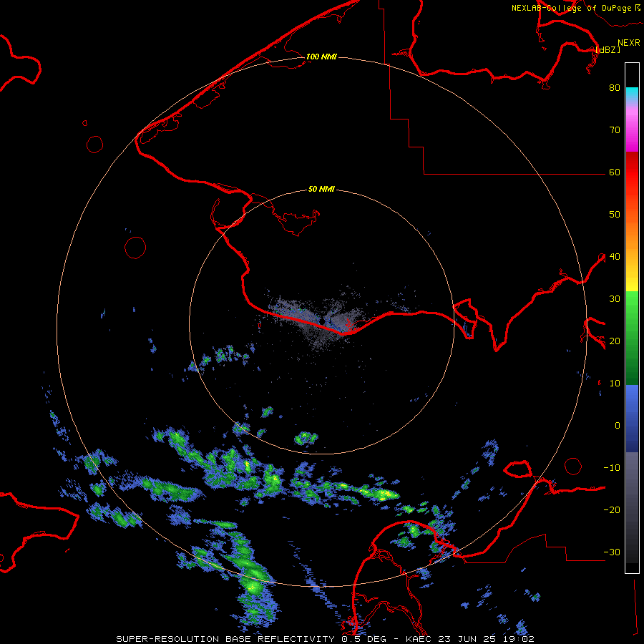Click the -10 value on the color scale
The width and height of the screenshot is (644, 644).
(x=612, y=468)
